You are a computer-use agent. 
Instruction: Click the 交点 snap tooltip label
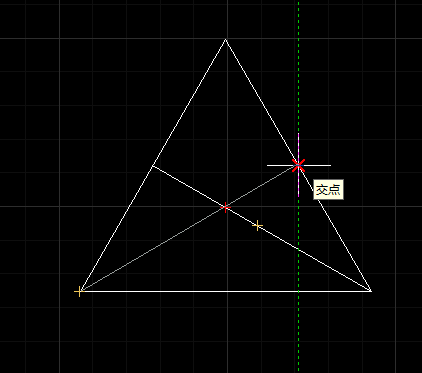click(x=328, y=190)
